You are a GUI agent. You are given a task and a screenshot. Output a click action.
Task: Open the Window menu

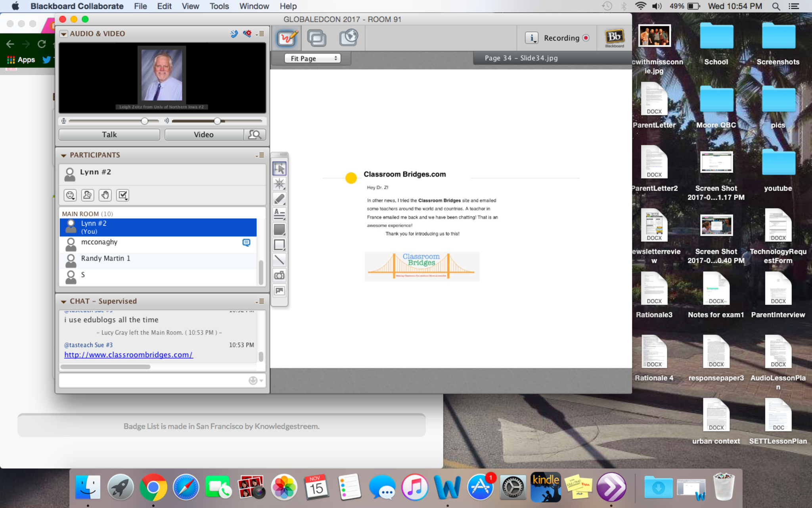tap(254, 6)
